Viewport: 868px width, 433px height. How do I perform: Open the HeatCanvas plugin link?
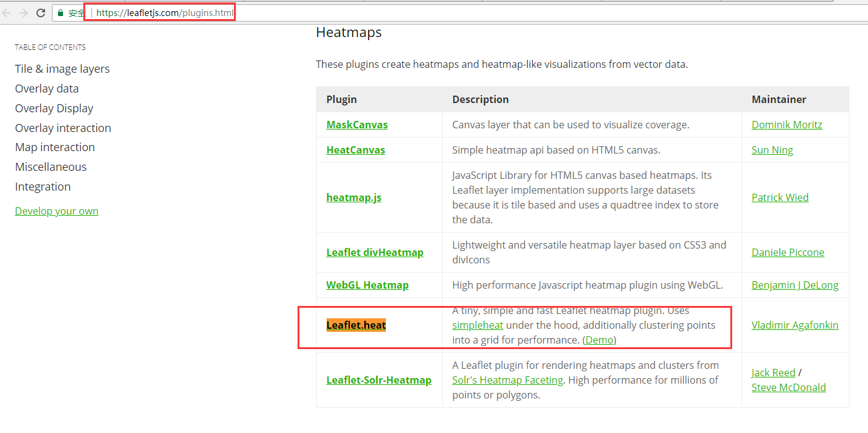356,150
